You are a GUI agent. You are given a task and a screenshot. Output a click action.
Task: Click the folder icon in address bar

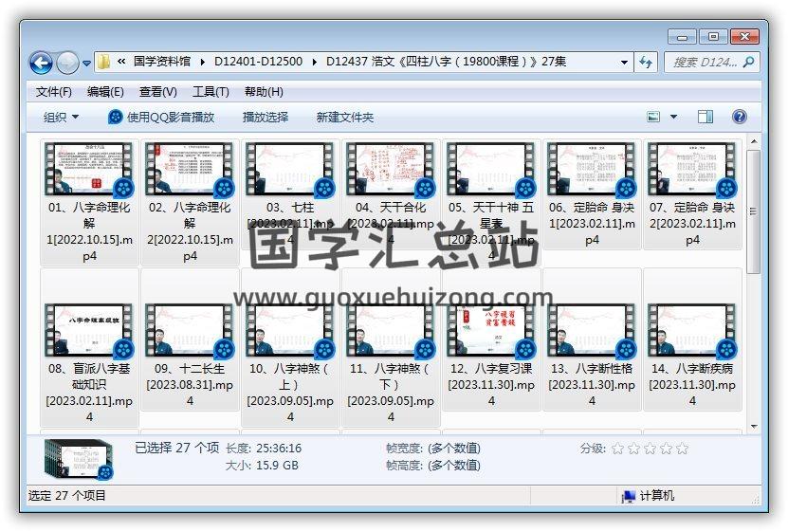pyautogui.click(x=103, y=62)
